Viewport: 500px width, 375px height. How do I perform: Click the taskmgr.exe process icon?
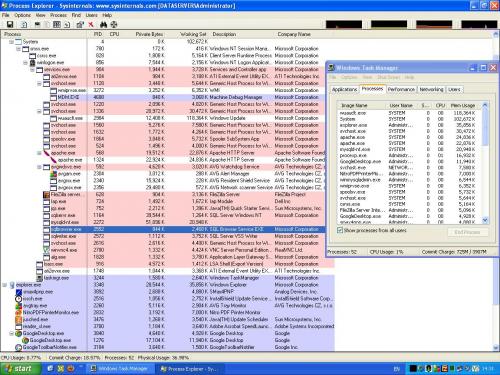click(40, 278)
